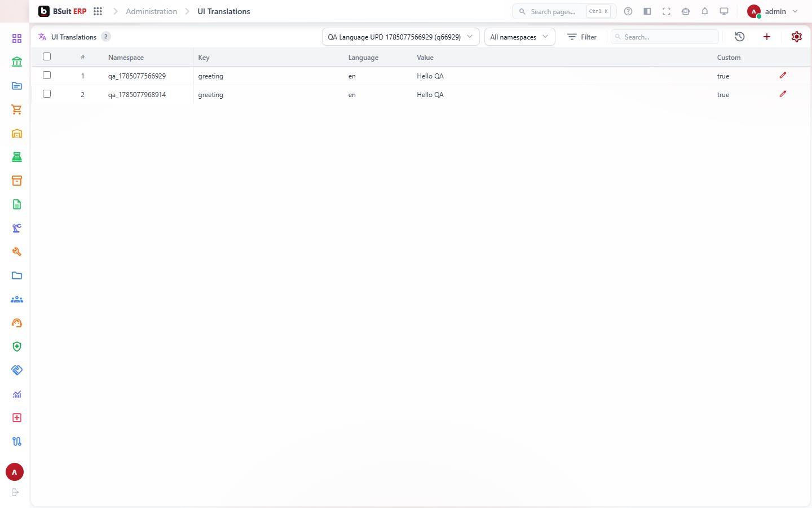812x508 pixels.
Task: Open the dashboard grid icon in sidebar
Action: (x=17, y=38)
